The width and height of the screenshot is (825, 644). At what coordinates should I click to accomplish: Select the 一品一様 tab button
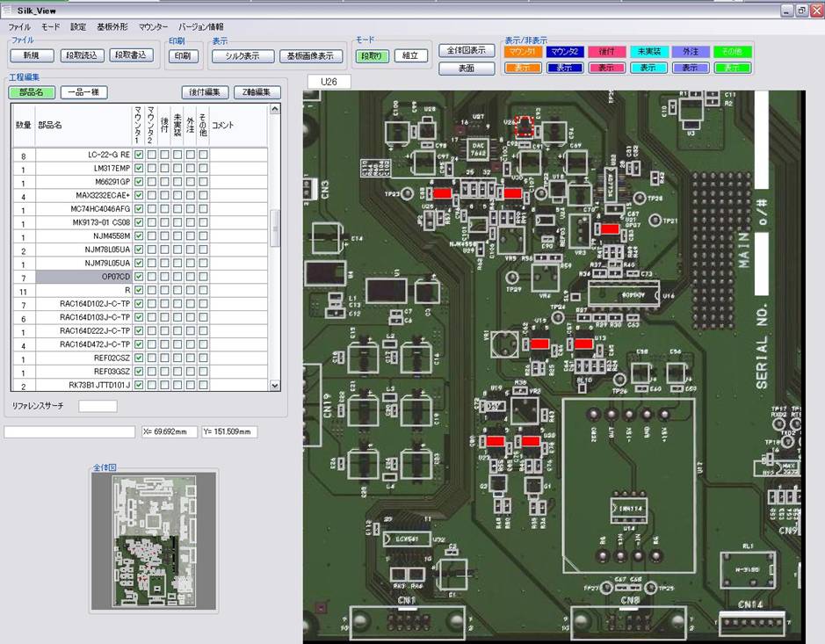(83, 92)
